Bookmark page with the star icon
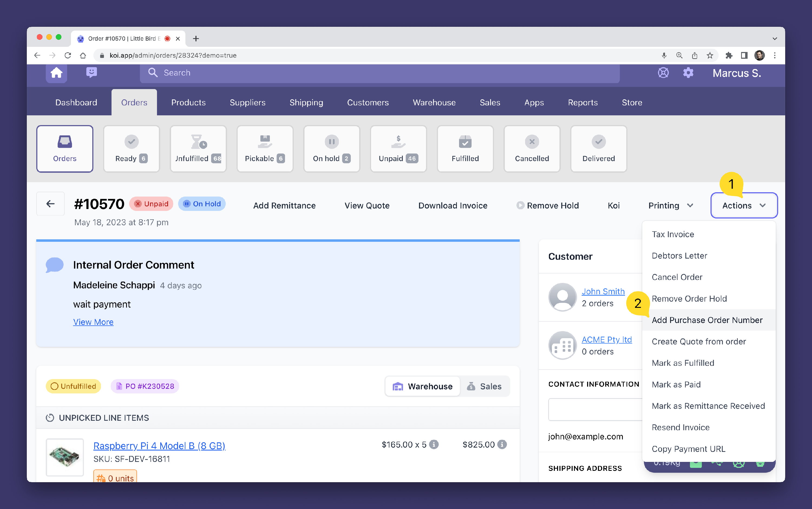This screenshot has height=509, width=812. [x=710, y=56]
